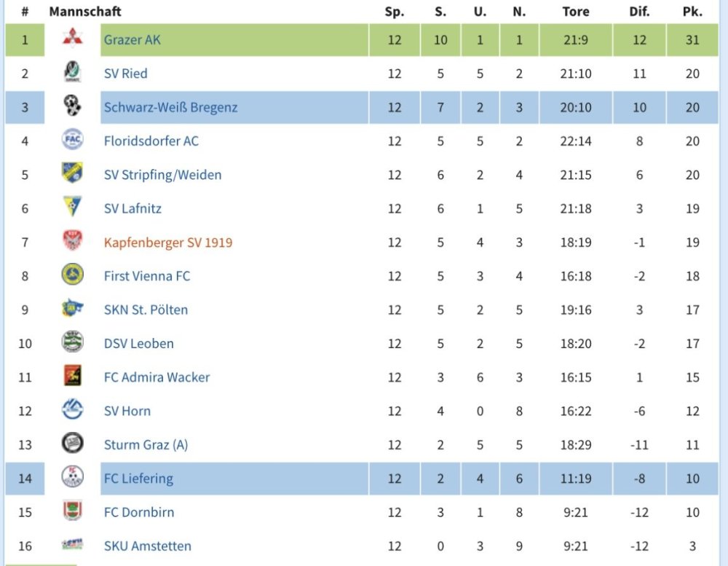Click the Floridsdorfer AC logo
728x566 pixels.
coord(72,141)
